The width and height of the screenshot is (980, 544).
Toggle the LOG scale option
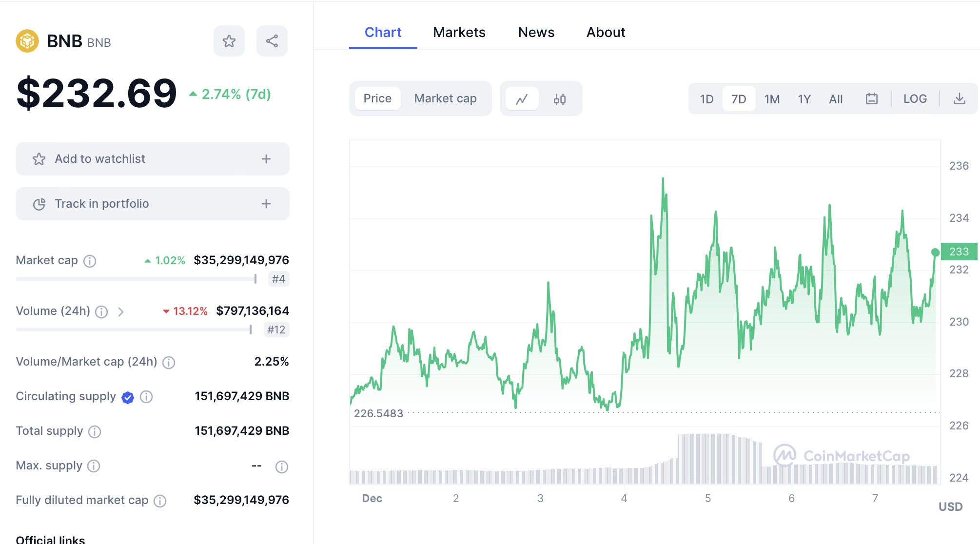tap(915, 99)
